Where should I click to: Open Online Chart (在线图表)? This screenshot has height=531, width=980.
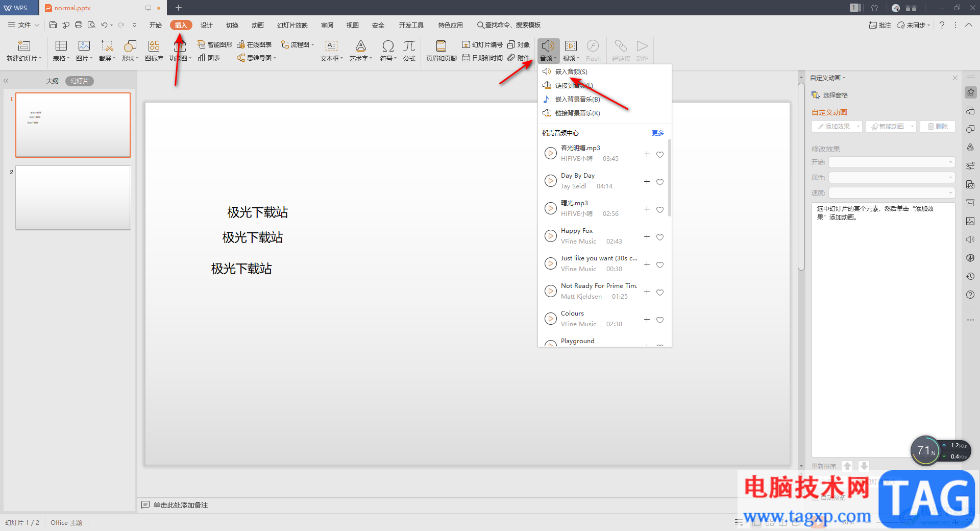pyautogui.click(x=254, y=45)
